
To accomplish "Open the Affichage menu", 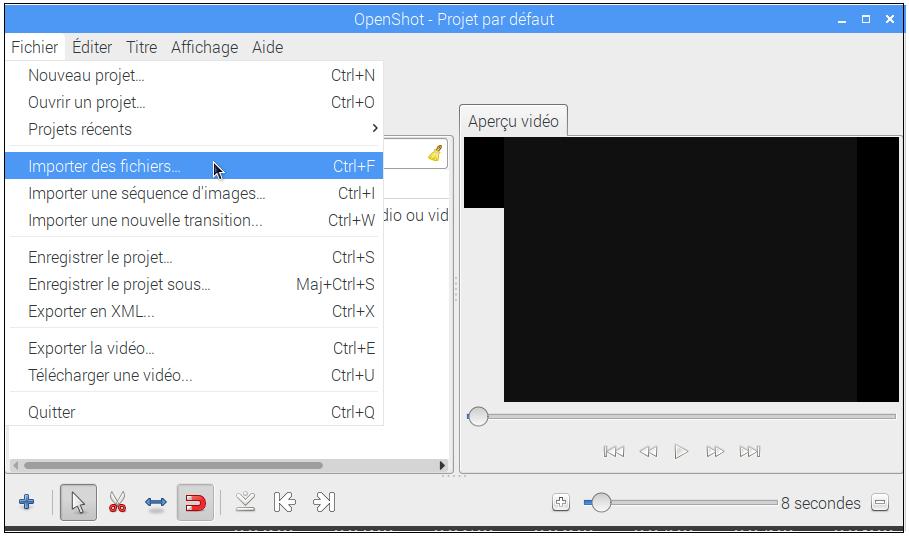I will click(205, 47).
